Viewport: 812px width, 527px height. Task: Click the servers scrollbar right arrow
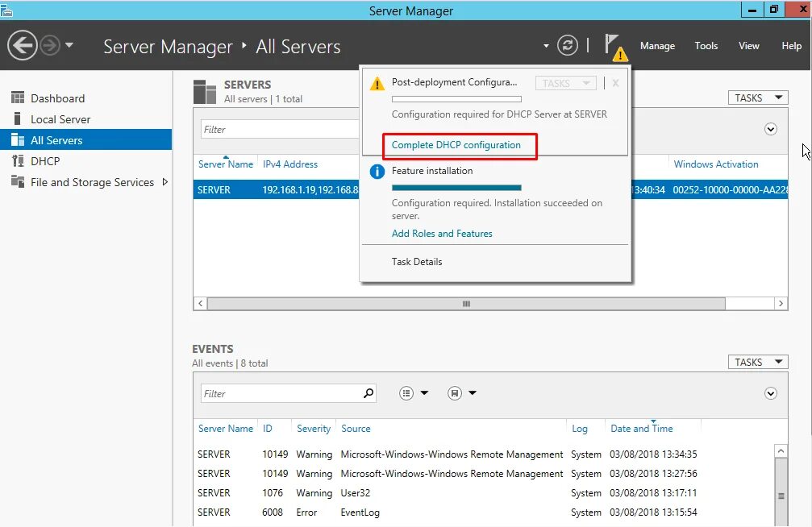[x=781, y=304]
